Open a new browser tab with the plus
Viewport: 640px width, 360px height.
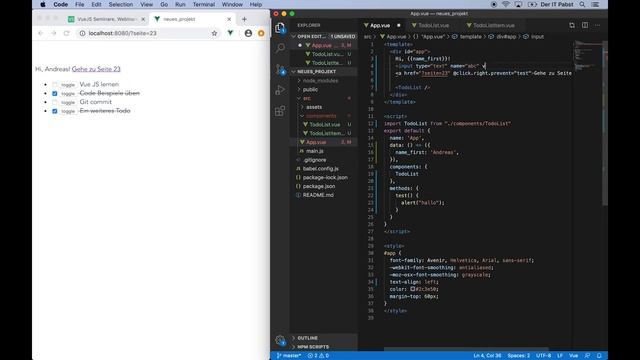[x=244, y=19]
